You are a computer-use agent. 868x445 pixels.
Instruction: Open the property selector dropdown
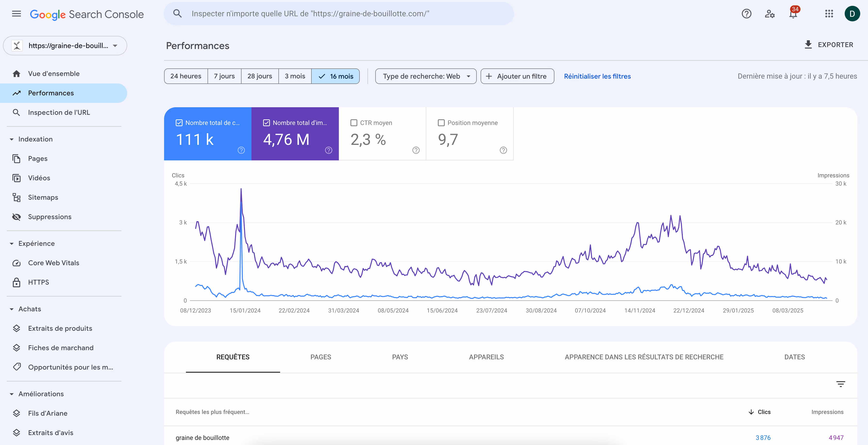[x=65, y=46]
